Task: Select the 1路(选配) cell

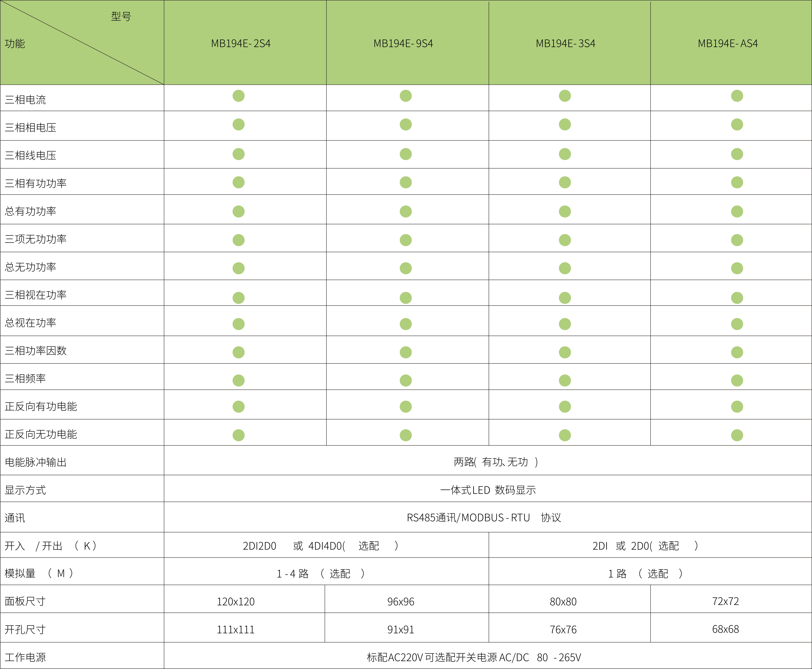Action: [x=645, y=574]
